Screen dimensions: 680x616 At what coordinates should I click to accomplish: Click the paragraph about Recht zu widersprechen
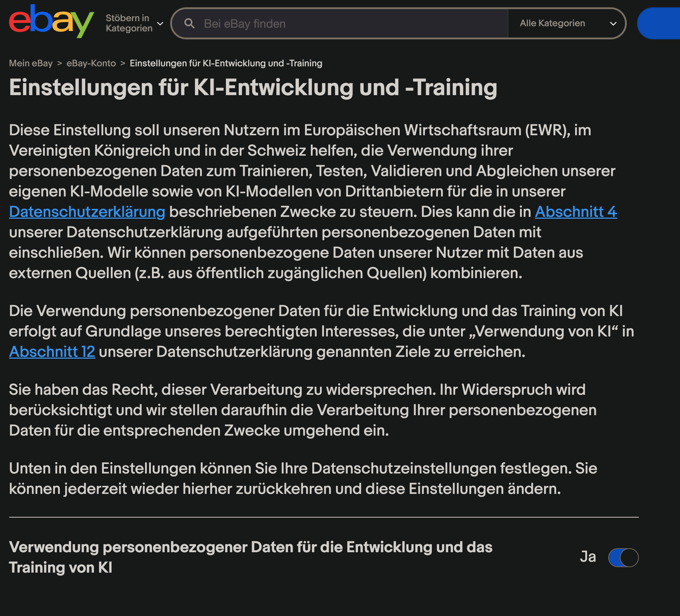click(x=302, y=410)
